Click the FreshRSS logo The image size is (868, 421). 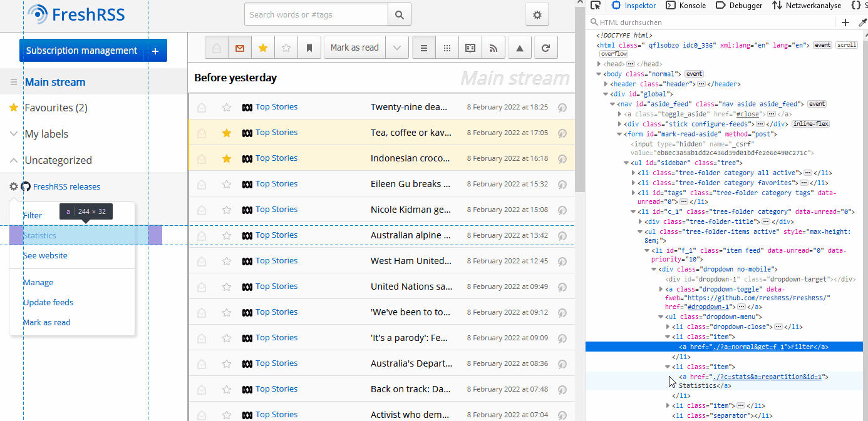[76, 14]
